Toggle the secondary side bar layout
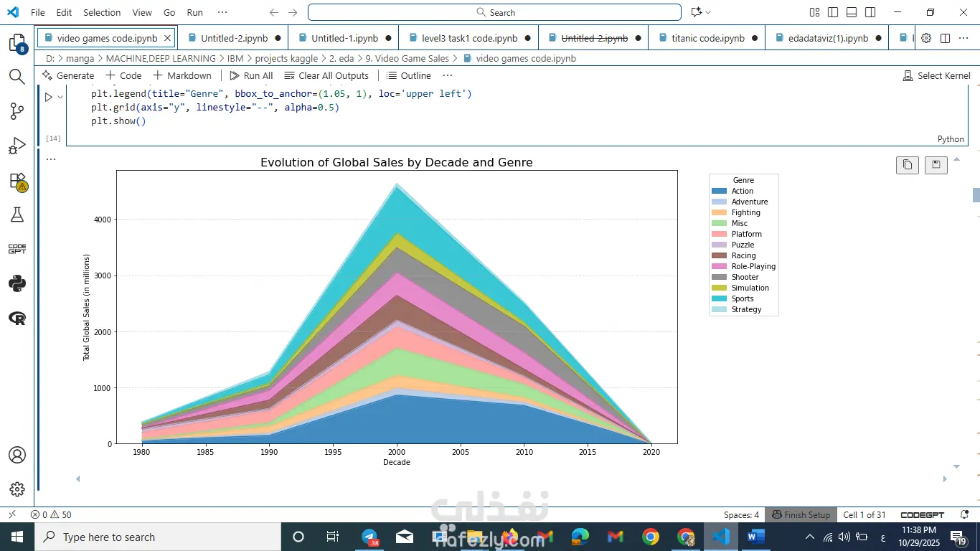This screenshot has height=551, width=980. 870,12
